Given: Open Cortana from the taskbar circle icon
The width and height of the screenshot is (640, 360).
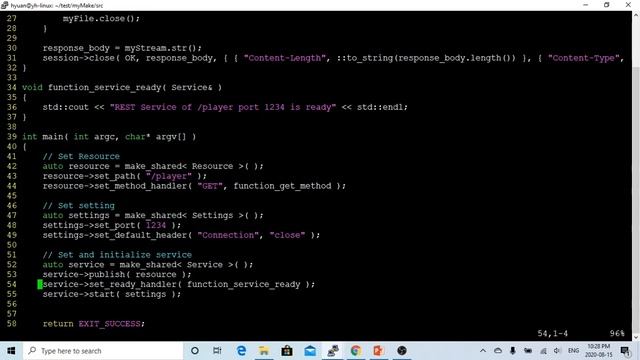Looking at the screenshot, I should 195,351.
